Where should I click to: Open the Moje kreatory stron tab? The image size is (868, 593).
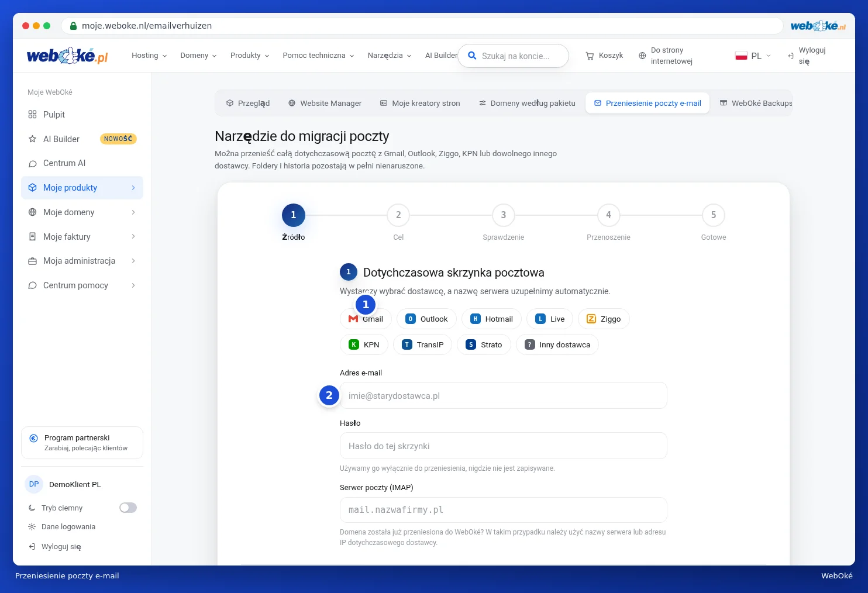coord(420,103)
